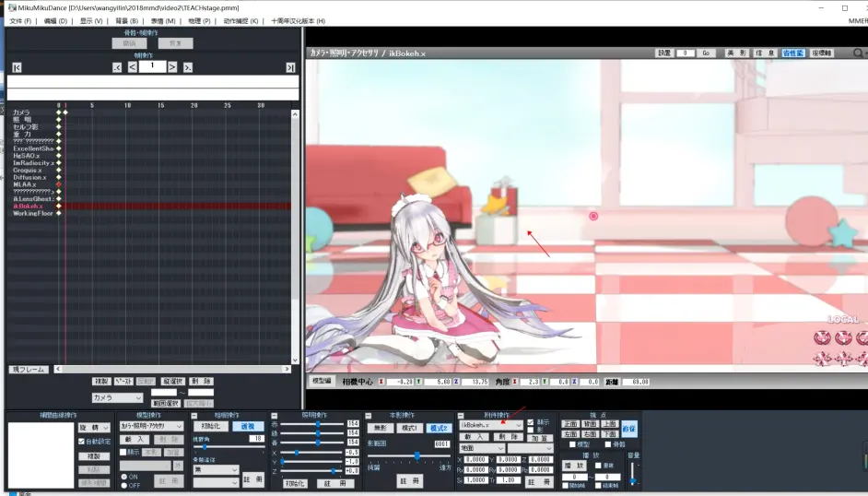Open File (F) menu

[x=20, y=21]
